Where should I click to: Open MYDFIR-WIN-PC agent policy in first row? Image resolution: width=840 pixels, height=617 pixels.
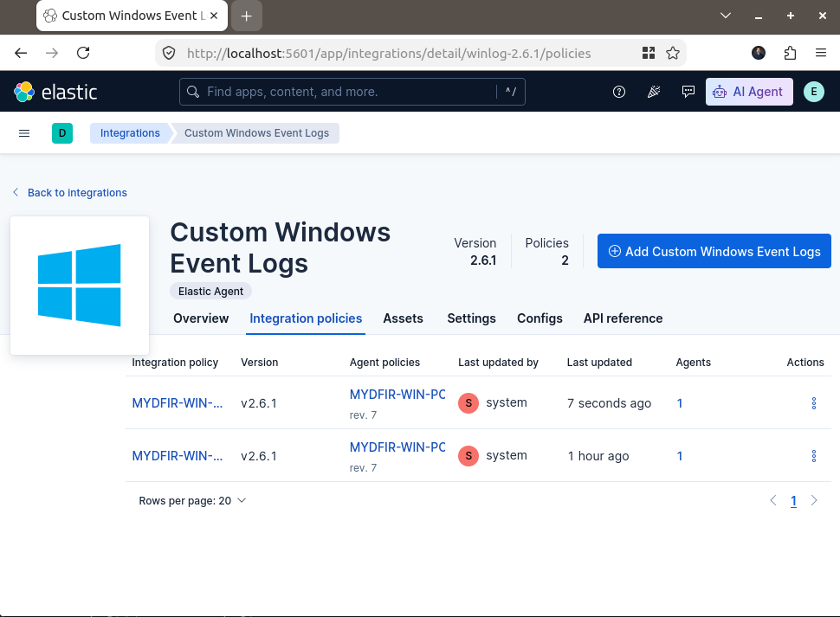point(397,395)
